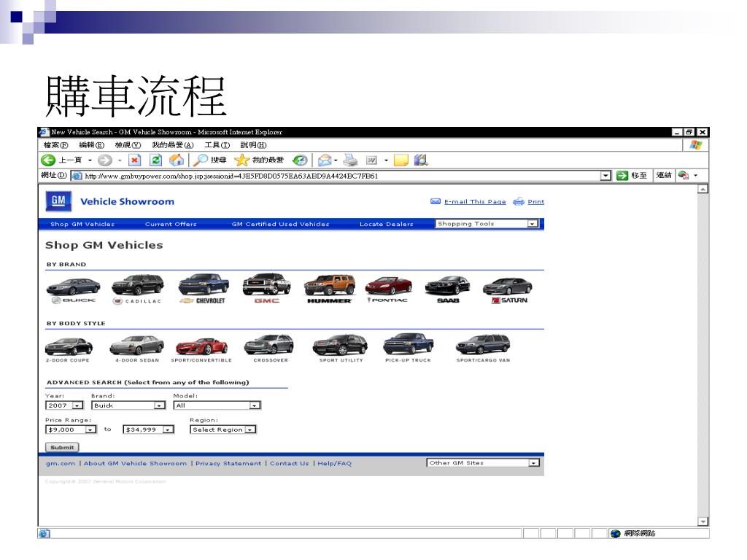Viewport: 747px width, 560px height.
Task: Stop page loading with red X icon
Action: (x=135, y=160)
